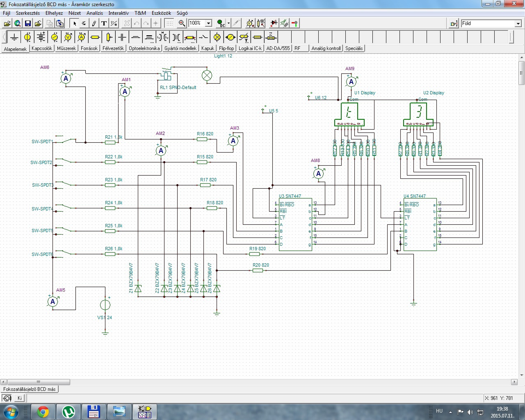Switch to the Félvezetők component tab

coord(113,48)
